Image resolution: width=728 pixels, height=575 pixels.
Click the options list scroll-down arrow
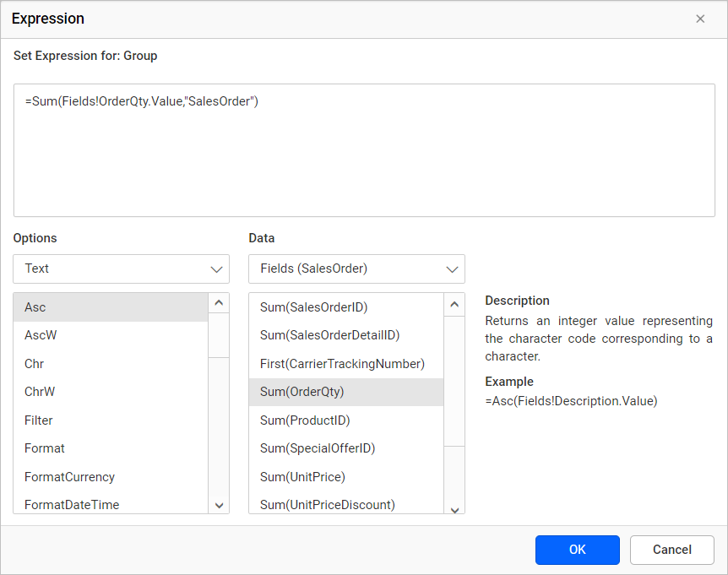[219, 506]
